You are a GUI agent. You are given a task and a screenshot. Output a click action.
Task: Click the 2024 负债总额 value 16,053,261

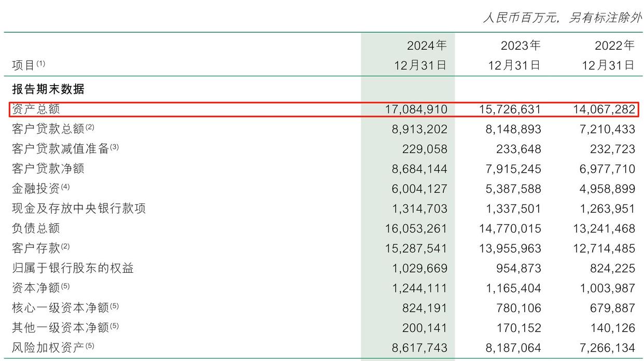coord(416,229)
